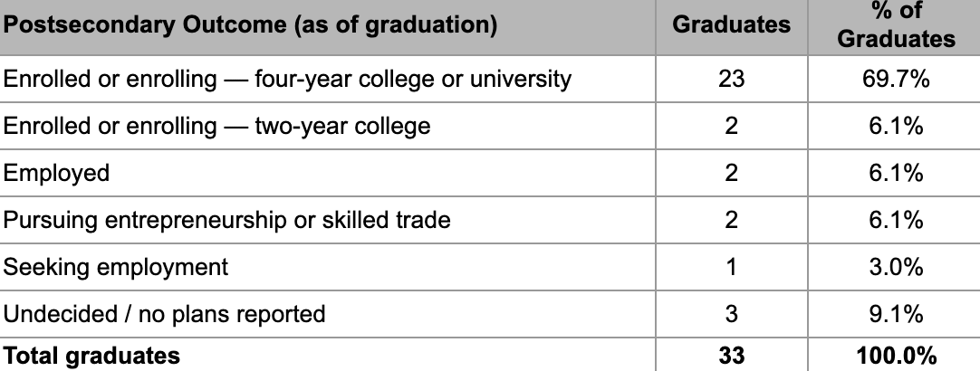Click Undecided / no plans reported cell

pos(328,313)
